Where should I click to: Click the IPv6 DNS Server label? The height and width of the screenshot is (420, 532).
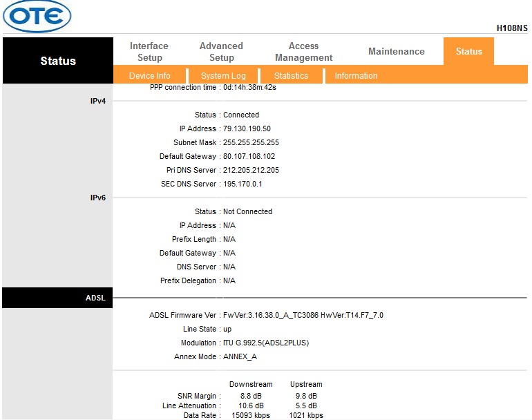point(196,267)
